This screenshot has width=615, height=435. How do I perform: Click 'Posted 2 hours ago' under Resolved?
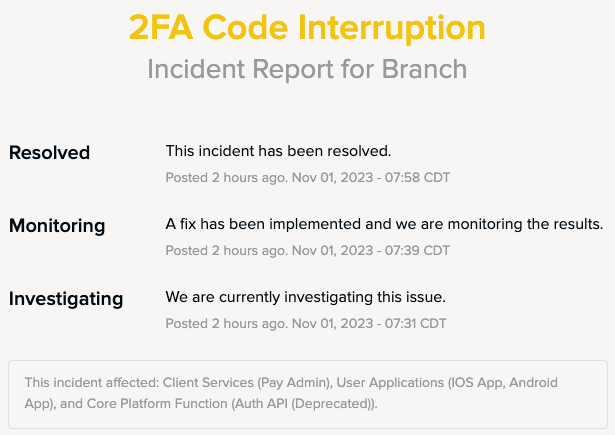227,178
